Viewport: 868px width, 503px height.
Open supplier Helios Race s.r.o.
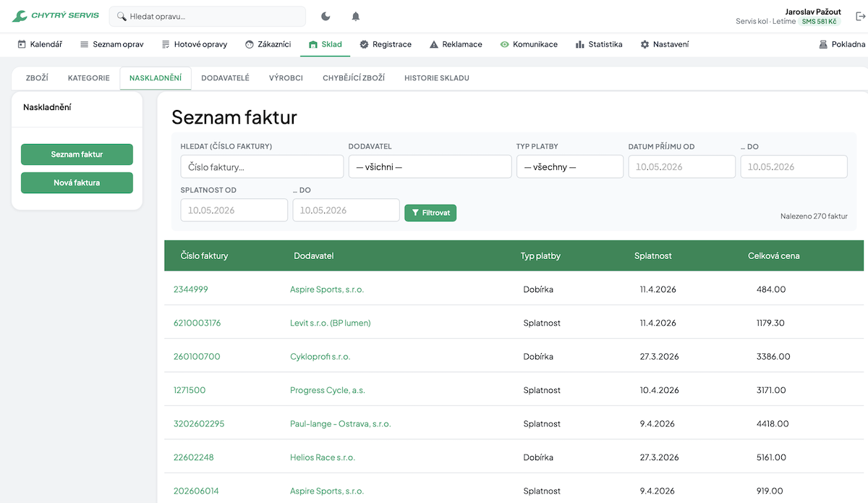[323, 457]
